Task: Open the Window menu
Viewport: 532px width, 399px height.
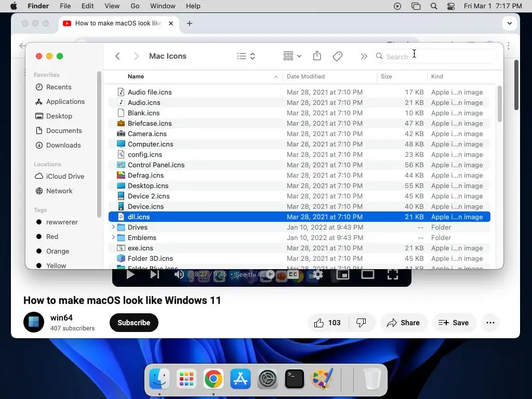Action: (163, 6)
